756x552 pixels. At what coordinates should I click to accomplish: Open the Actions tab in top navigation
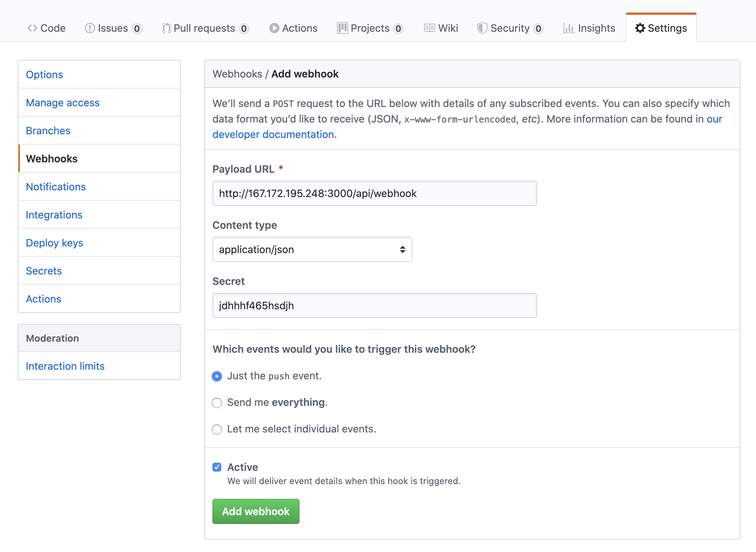point(293,28)
